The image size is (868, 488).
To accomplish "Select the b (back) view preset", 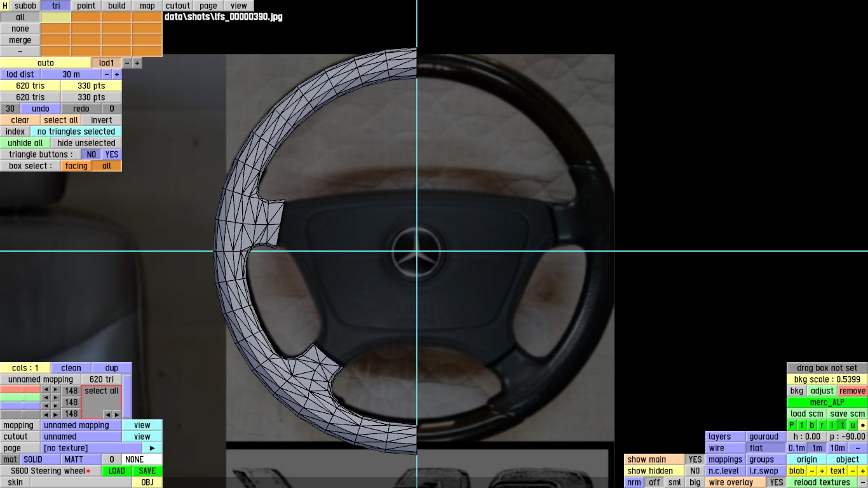I will (x=812, y=425).
